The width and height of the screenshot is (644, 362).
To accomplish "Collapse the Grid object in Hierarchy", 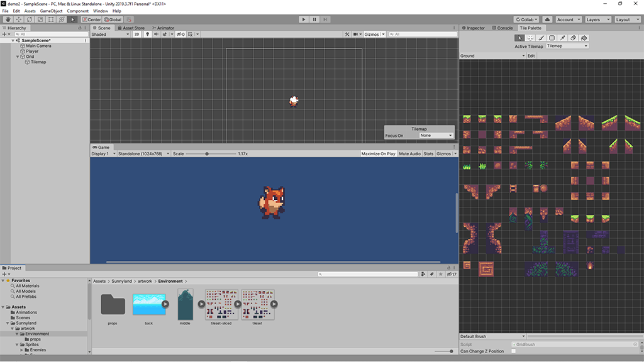I will click(x=18, y=57).
